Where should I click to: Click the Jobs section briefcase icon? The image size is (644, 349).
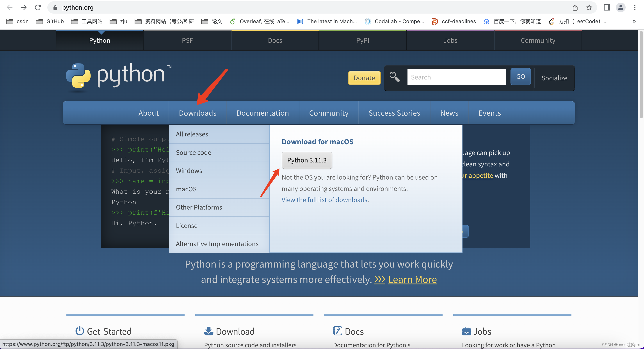tap(466, 331)
